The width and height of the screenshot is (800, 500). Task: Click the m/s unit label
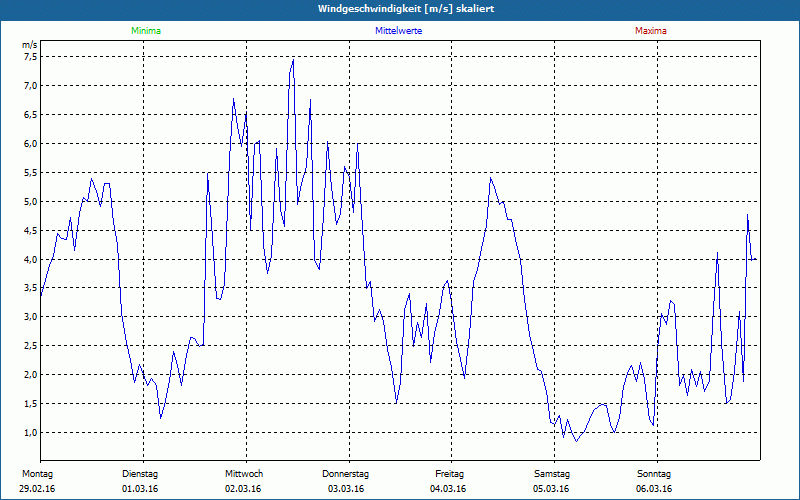[x=30, y=45]
